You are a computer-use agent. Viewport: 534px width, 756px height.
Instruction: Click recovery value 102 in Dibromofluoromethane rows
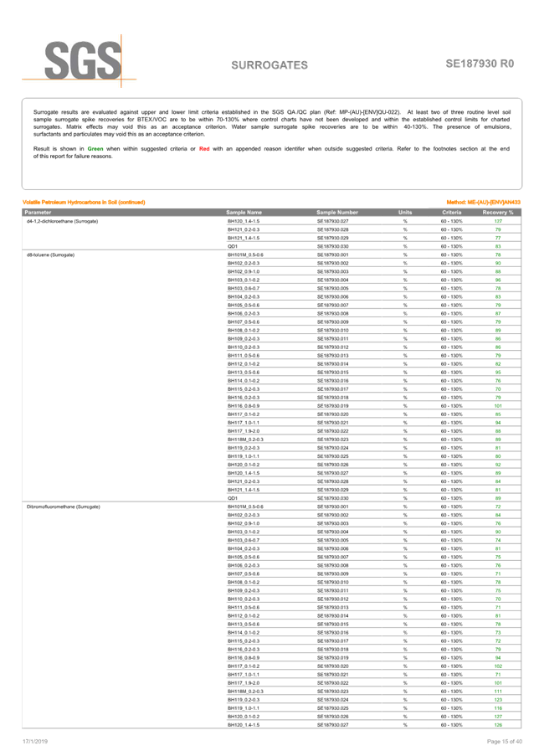pyautogui.click(x=498, y=666)
